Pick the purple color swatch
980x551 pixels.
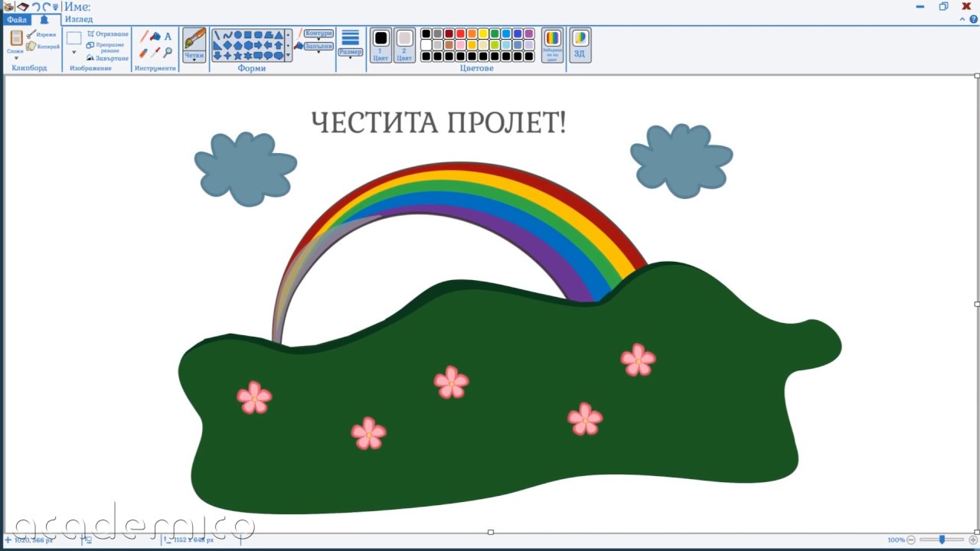click(529, 34)
